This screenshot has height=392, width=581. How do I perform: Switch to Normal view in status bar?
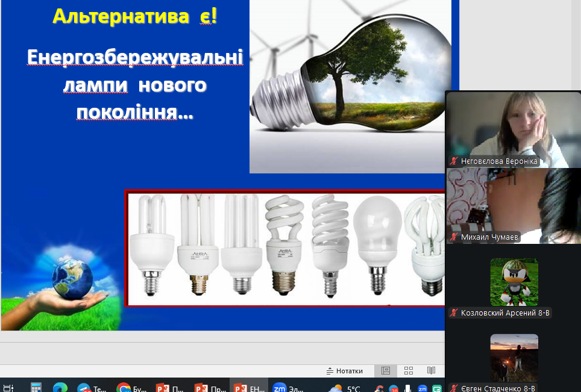(x=386, y=371)
